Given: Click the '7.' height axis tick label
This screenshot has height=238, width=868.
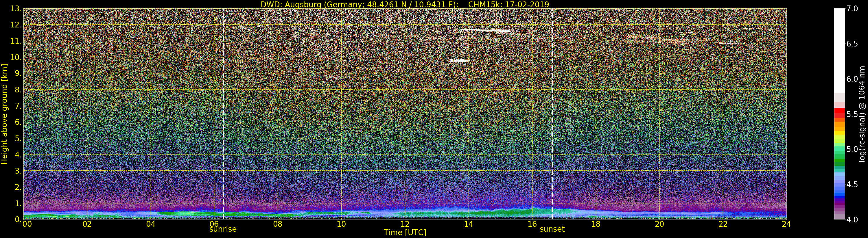Looking at the screenshot, I should 18,106.
